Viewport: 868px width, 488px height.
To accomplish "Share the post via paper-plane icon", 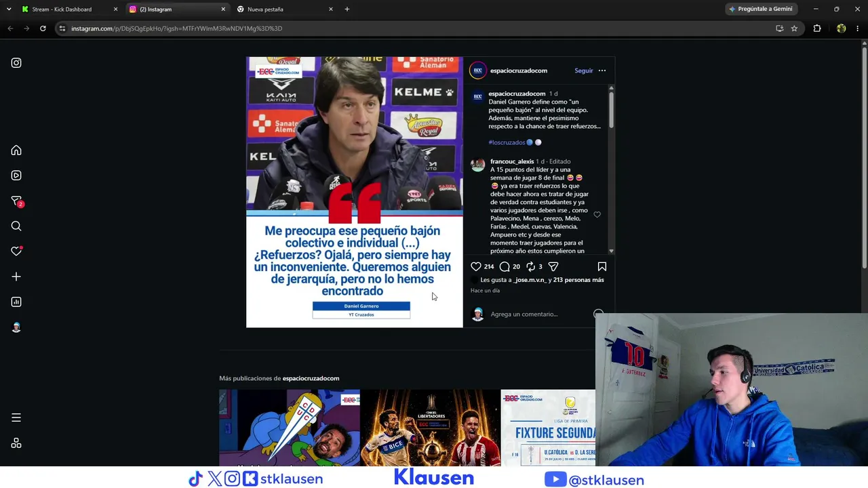I will tap(553, 266).
